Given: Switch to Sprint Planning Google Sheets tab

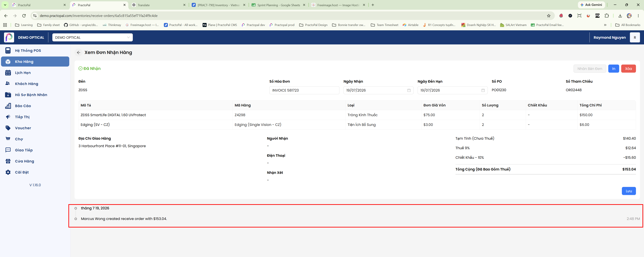Looking at the screenshot, I should pos(279,5).
